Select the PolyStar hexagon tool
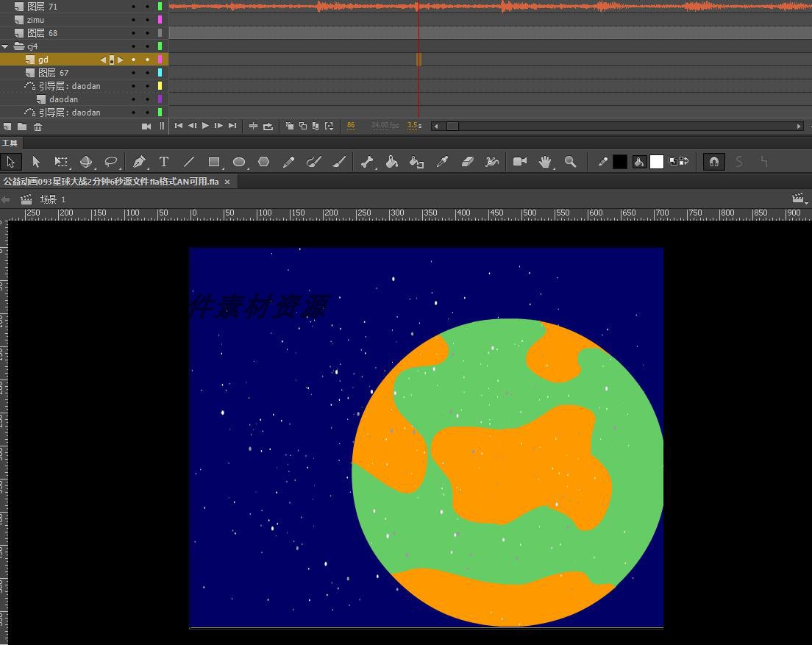 [263, 162]
